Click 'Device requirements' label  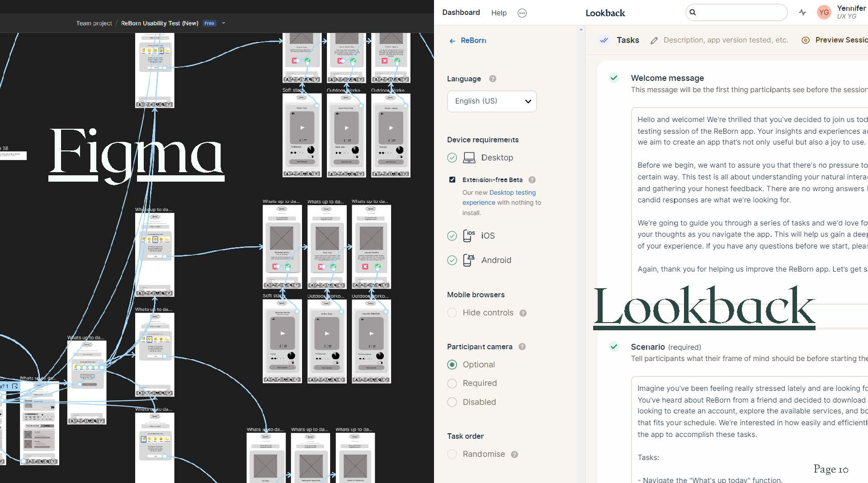pos(483,140)
